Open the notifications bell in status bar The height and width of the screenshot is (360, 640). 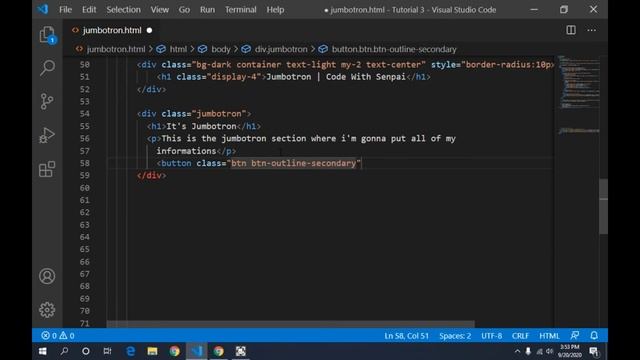594,336
